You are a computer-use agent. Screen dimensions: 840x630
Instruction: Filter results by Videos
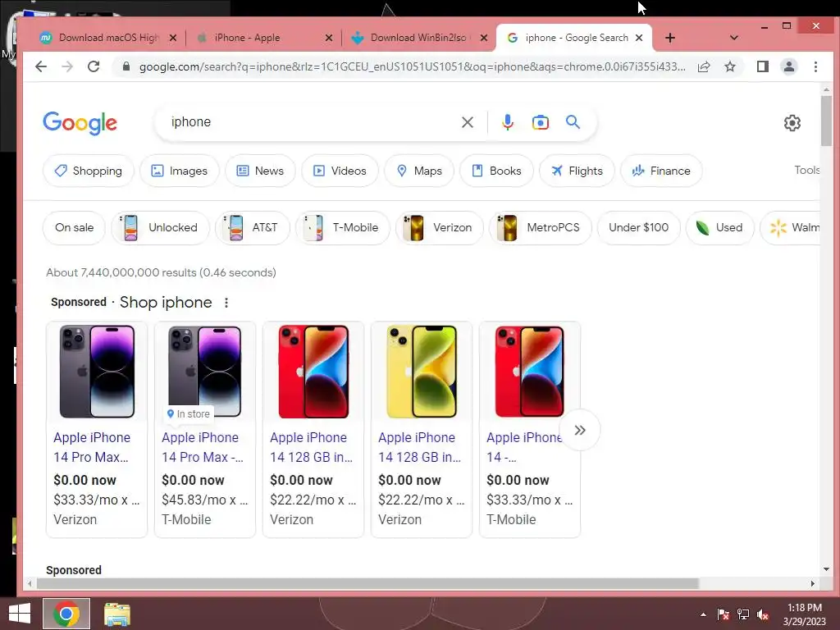[x=340, y=171]
